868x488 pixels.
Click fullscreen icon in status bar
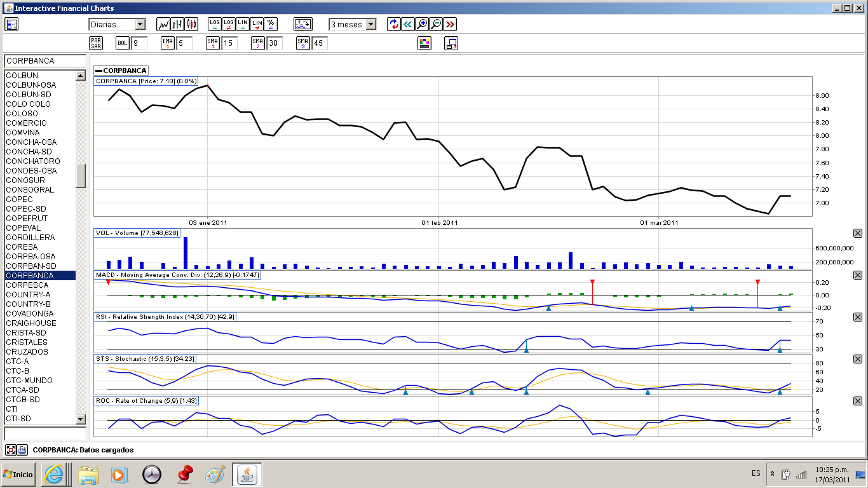10,449
